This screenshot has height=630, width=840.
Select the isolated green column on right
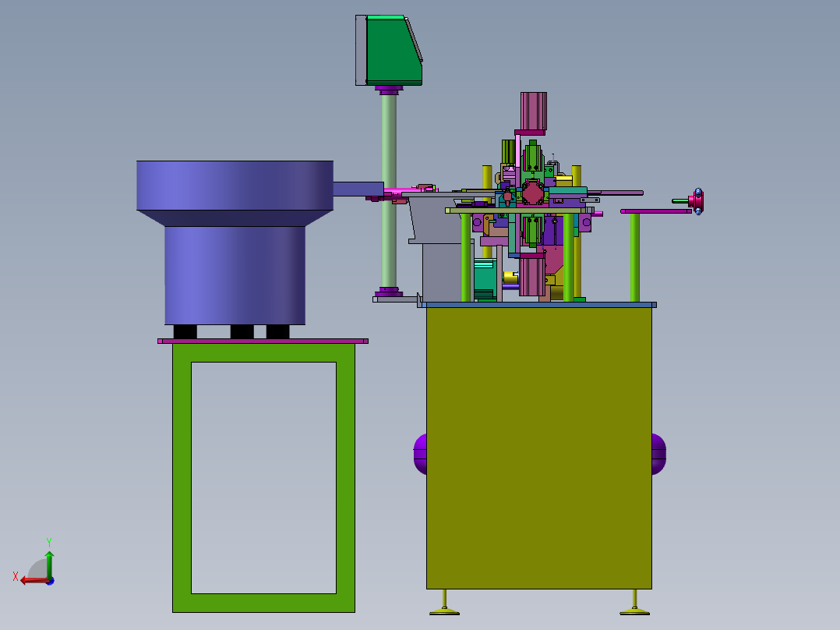[635, 257]
